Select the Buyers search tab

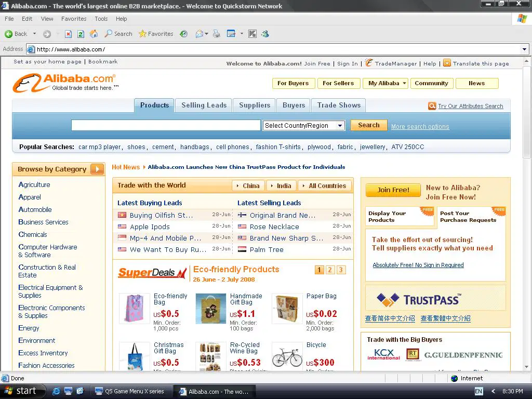294,105
